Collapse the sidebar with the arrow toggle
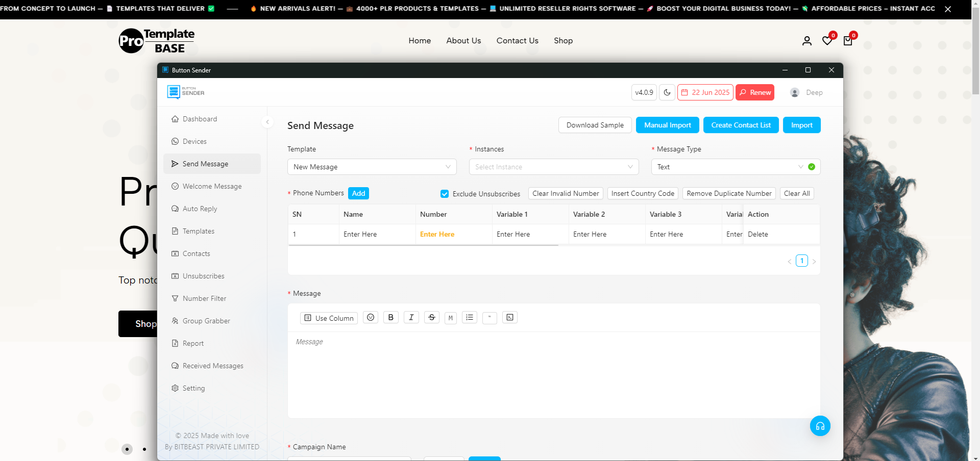This screenshot has height=461, width=980. 267,122
